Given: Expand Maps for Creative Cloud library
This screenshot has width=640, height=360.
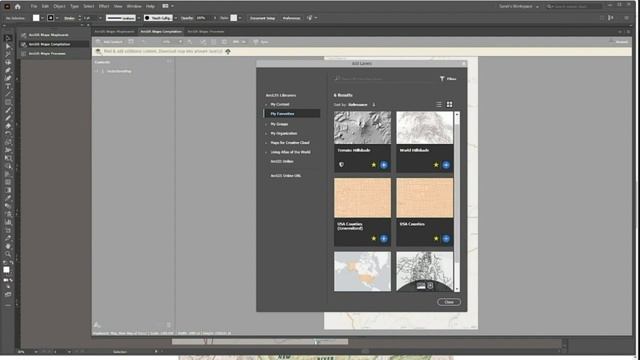Looking at the screenshot, I should 267,143.
